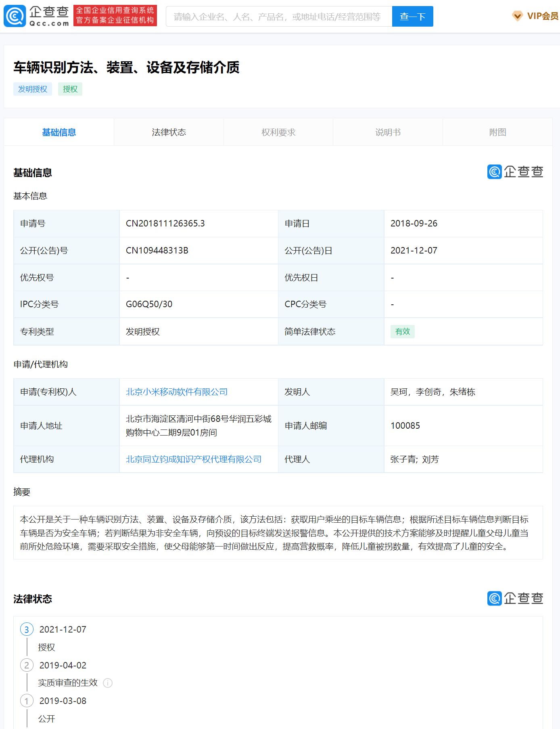Click timeline marker 3 for 2021-12-07
560x729 pixels.
(x=27, y=629)
